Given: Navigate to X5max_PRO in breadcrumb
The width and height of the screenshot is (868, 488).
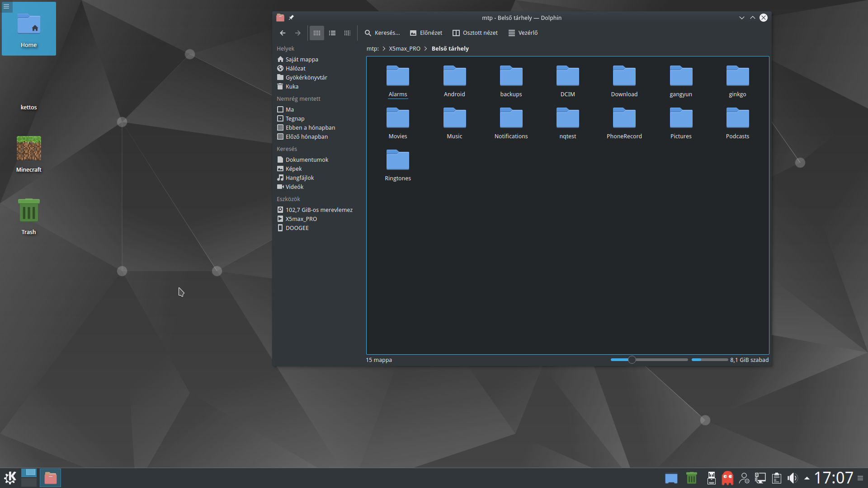Looking at the screenshot, I should [405, 49].
